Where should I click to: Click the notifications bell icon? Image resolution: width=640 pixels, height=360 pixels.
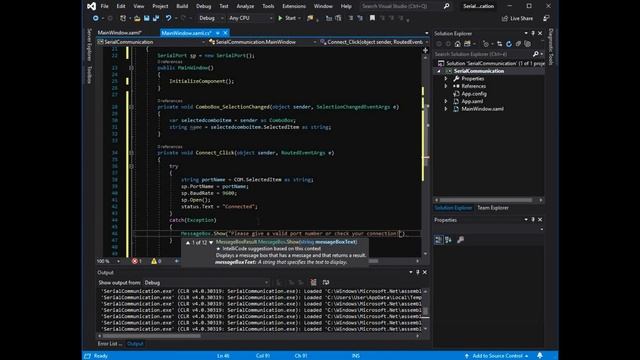pos(540,356)
